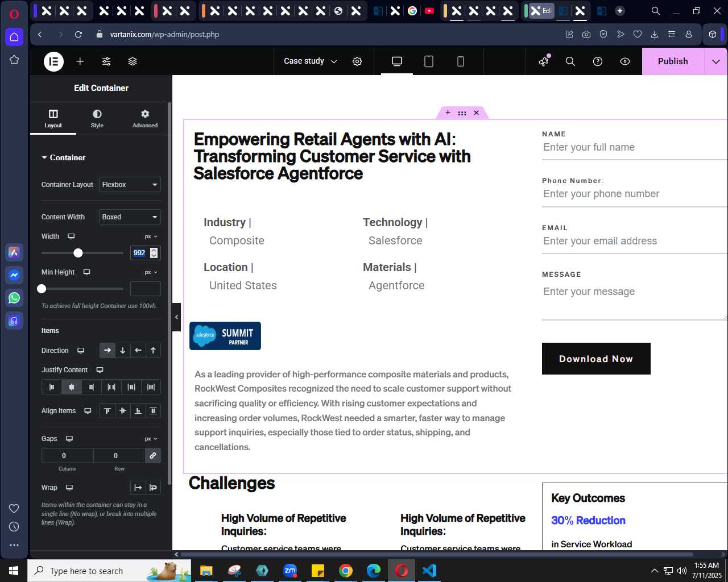Switch to the Style tab
This screenshot has width=728, height=582.
(97, 118)
